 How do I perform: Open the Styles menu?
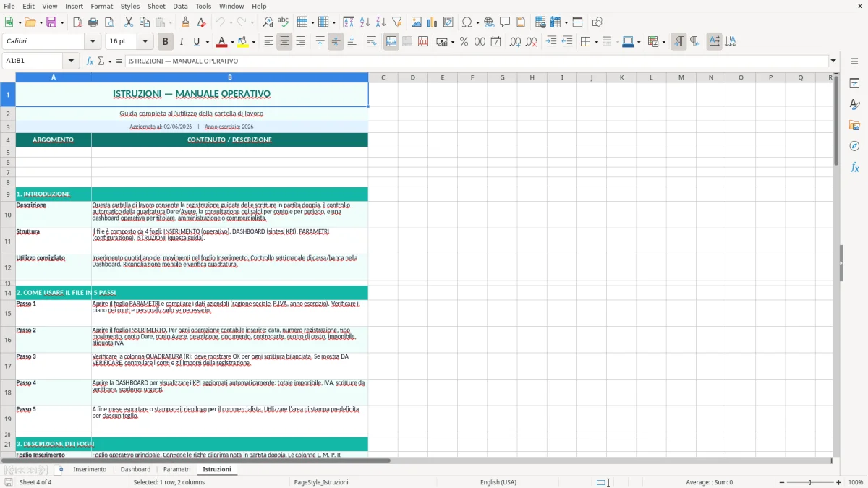click(130, 6)
